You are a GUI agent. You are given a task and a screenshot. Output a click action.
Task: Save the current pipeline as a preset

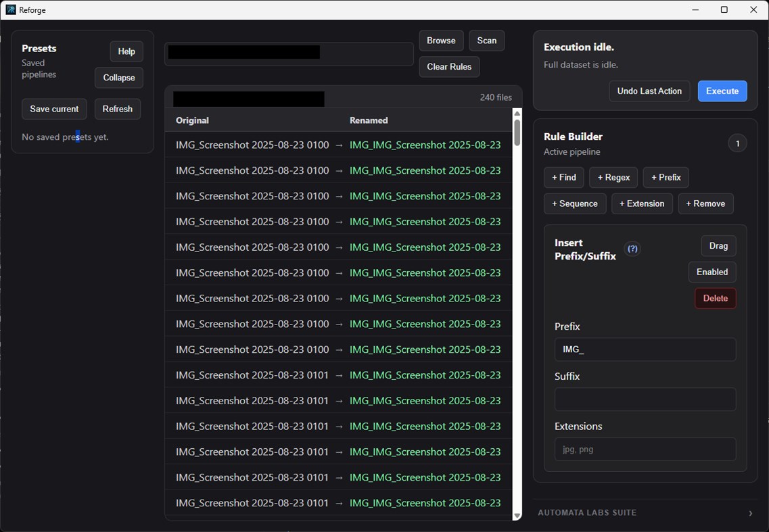[x=54, y=109]
